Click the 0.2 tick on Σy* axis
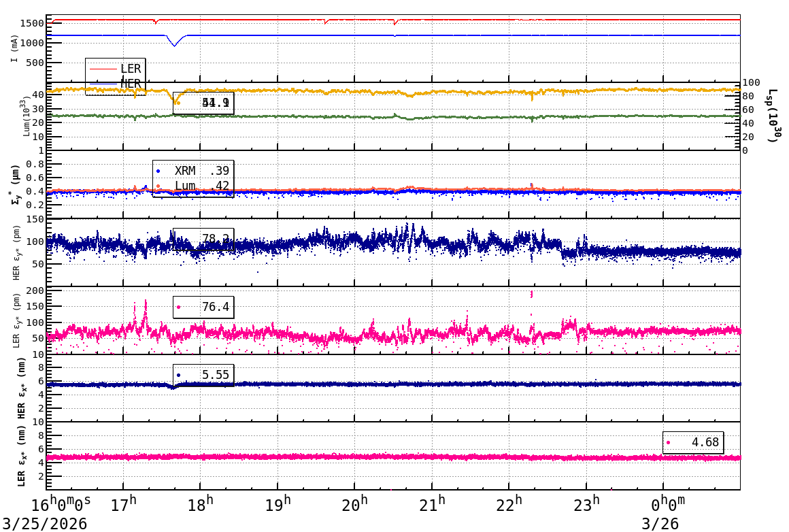The image size is (789, 532). 35,205
